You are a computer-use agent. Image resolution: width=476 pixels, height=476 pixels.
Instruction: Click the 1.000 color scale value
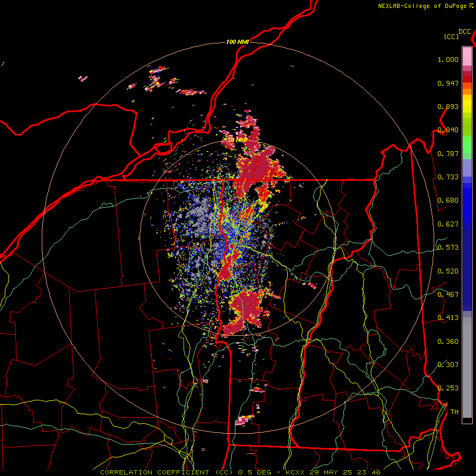(x=448, y=60)
